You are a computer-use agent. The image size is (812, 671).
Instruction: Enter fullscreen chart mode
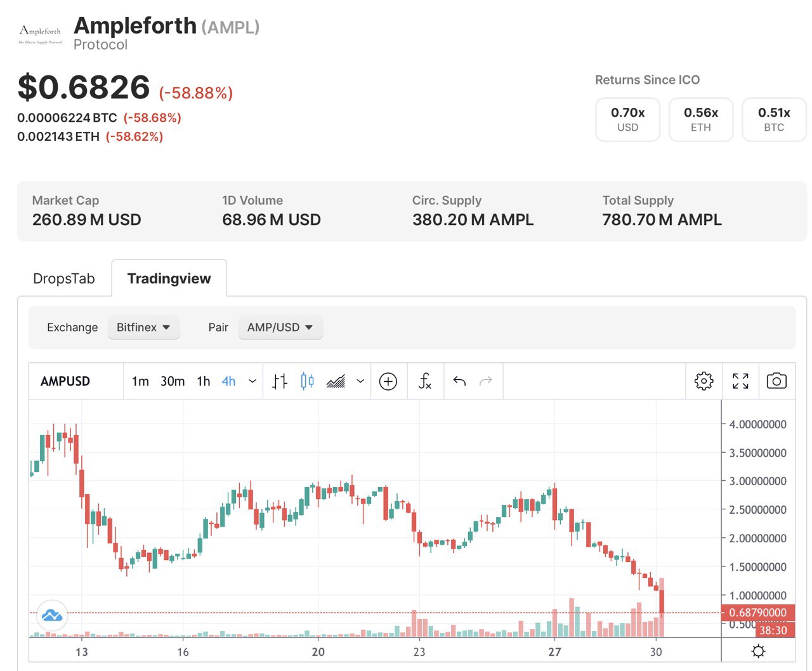tap(740, 381)
